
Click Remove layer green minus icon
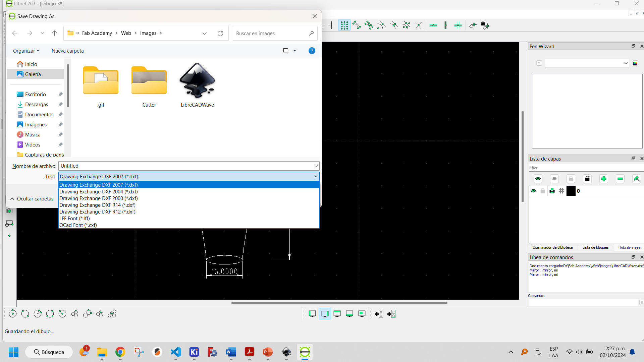620,179
